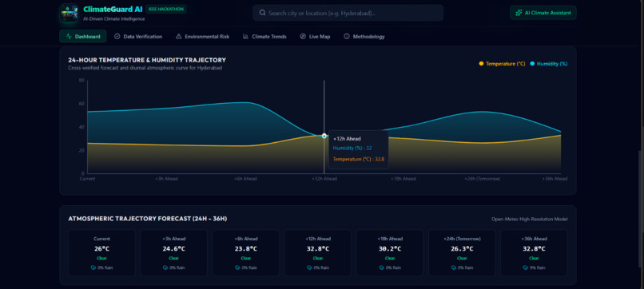The width and height of the screenshot is (644, 289).
Task: Click the '+18h Ahead' x-axis label
Action: click(x=403, y=179)
